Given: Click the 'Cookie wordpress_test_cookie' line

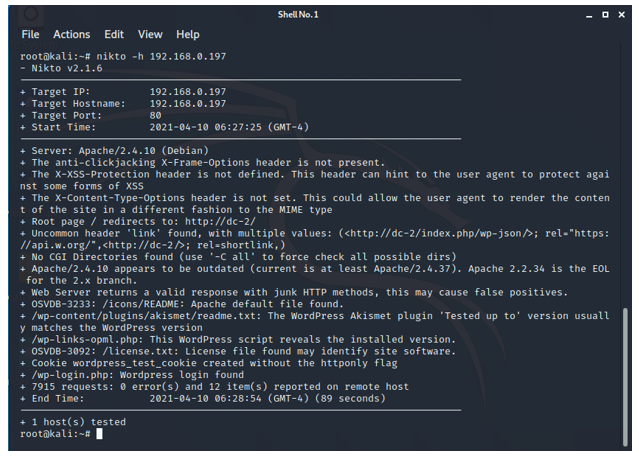Looking at the screenshot, I should point(209,364).
